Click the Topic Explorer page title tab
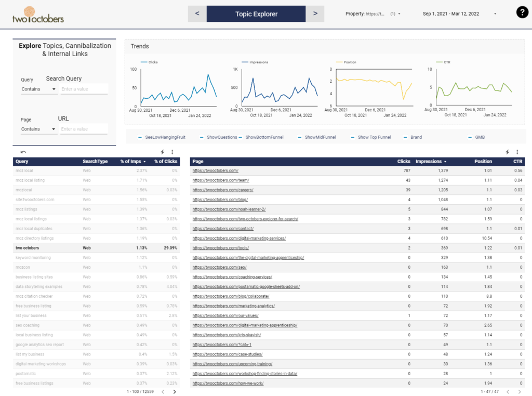This screenshot has height=396, width=532. tap(256, 14)
